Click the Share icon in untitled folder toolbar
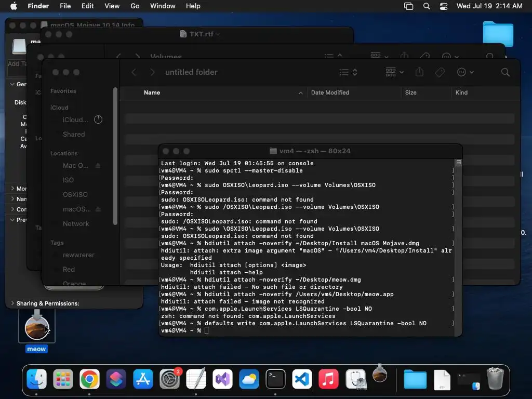This screenshot has height=399, width=532. point(419,72)
